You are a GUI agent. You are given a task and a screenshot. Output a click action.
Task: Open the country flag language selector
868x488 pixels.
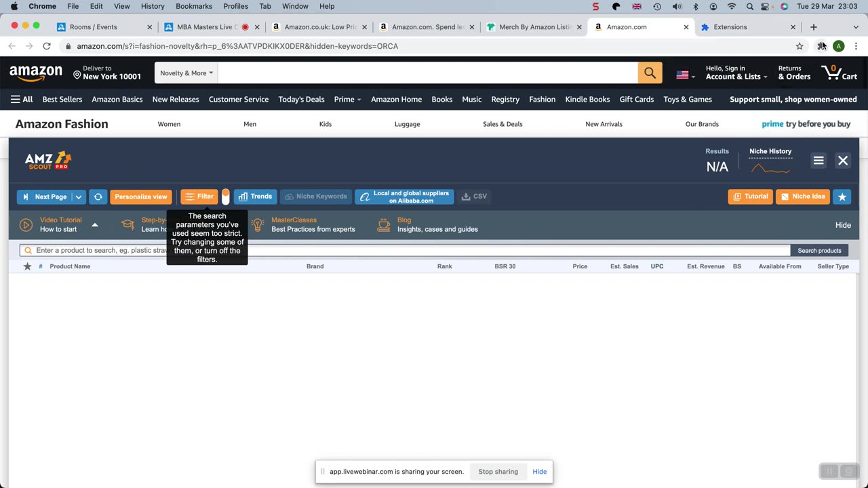tap(685, 75)
